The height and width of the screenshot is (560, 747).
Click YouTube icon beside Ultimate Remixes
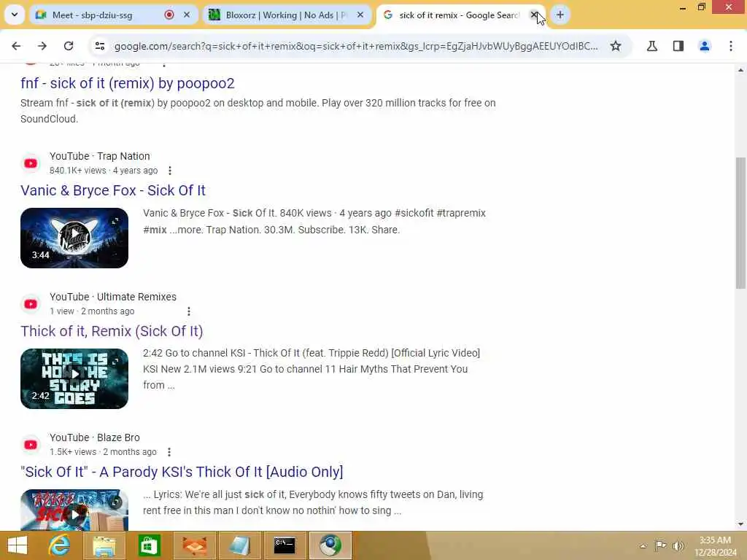click(x=31, y=304)
